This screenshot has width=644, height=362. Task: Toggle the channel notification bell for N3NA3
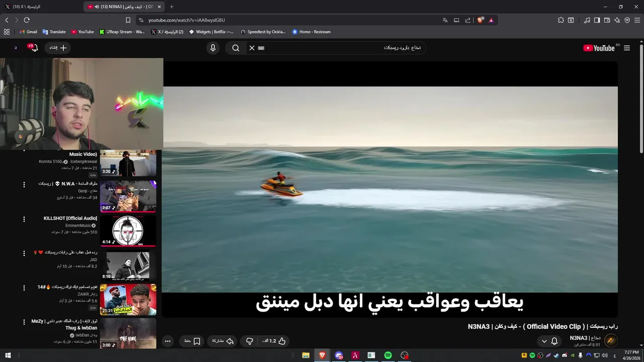tap(554, 341)
